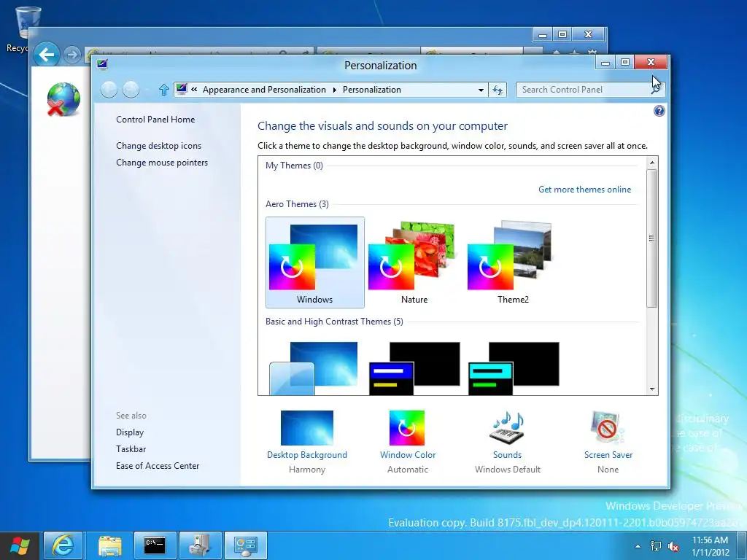Click the Back arrow in the Internet Explorer window

47,55
